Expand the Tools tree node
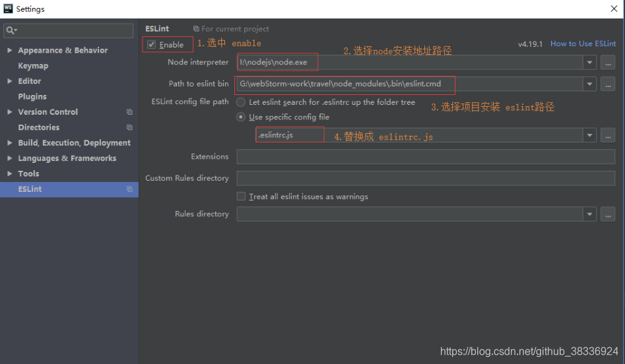The image size is (625, 364). coord(9,173)
